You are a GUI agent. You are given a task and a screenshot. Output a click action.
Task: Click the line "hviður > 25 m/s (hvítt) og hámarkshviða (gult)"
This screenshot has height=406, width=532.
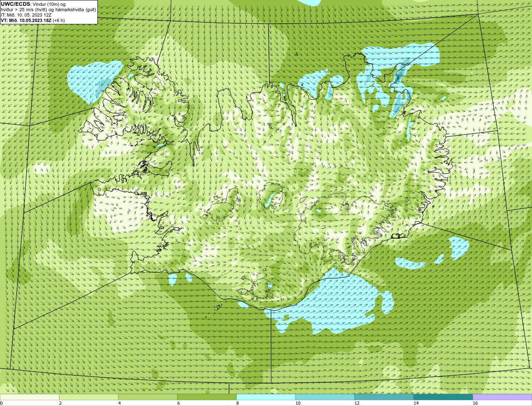(48, 9)
